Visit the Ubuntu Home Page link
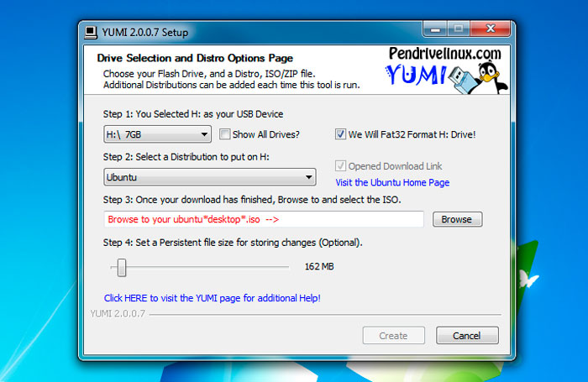The width and height of the screenshot is (588, 382). click(x=392, y=182)
